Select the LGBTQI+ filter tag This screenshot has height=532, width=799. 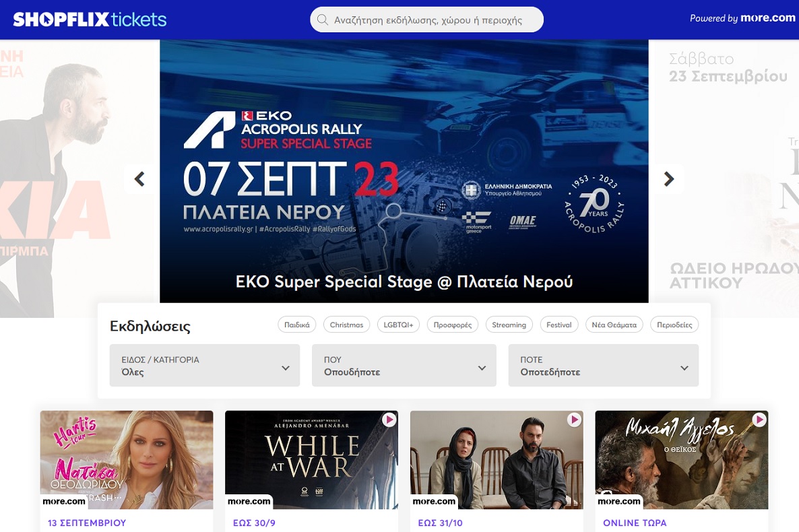click(398, 325)
